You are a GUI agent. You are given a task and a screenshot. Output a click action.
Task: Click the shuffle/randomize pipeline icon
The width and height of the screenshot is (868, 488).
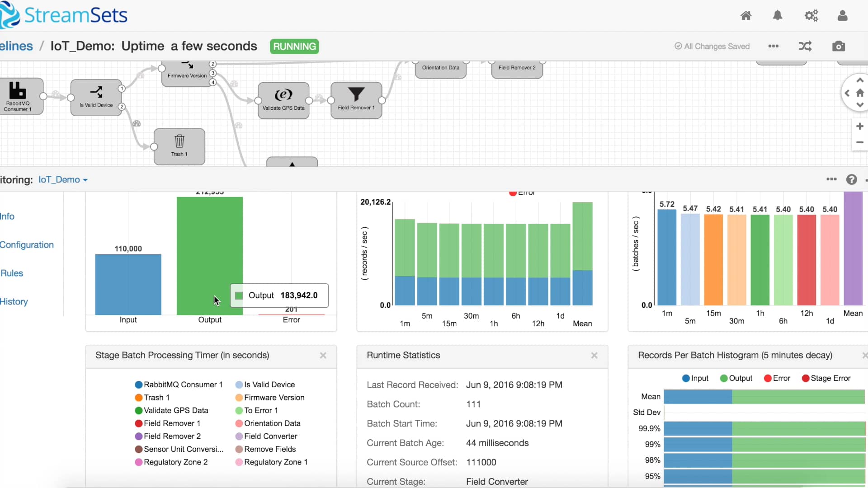click(x=805, y=46)
